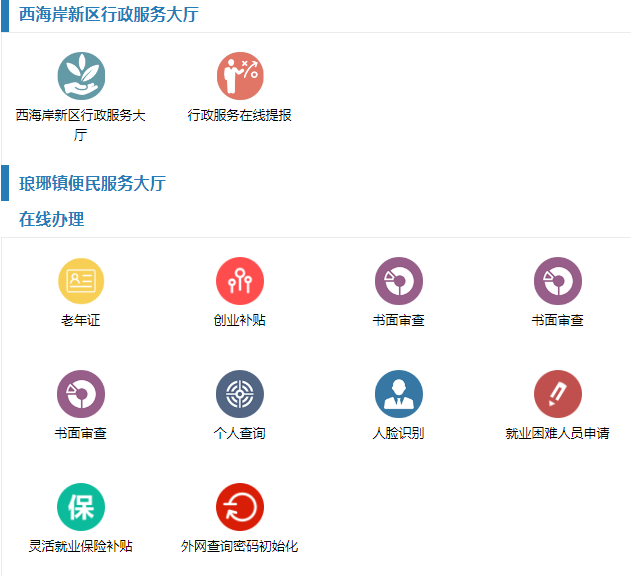Screen dimensions: 631x577
Task: Click the 就业困难人员申请 text link
Action: click(x=558, y=434)
